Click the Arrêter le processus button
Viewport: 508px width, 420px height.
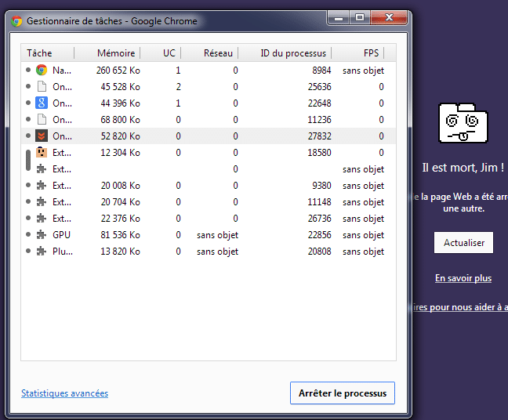click(343, 393)
